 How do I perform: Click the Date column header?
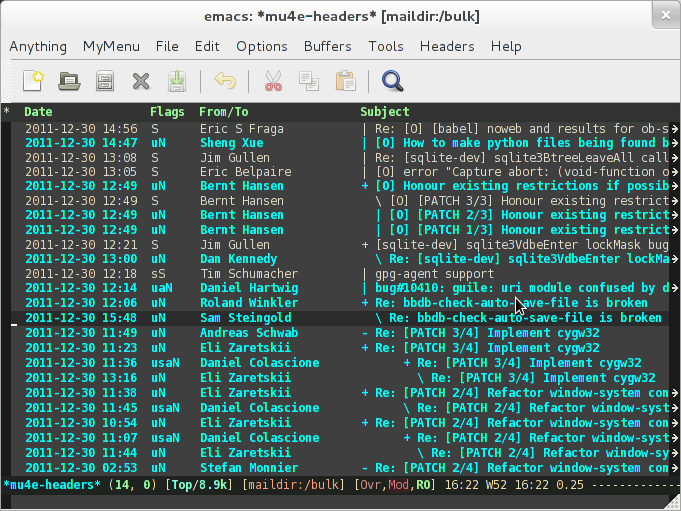tap(38, 112)
